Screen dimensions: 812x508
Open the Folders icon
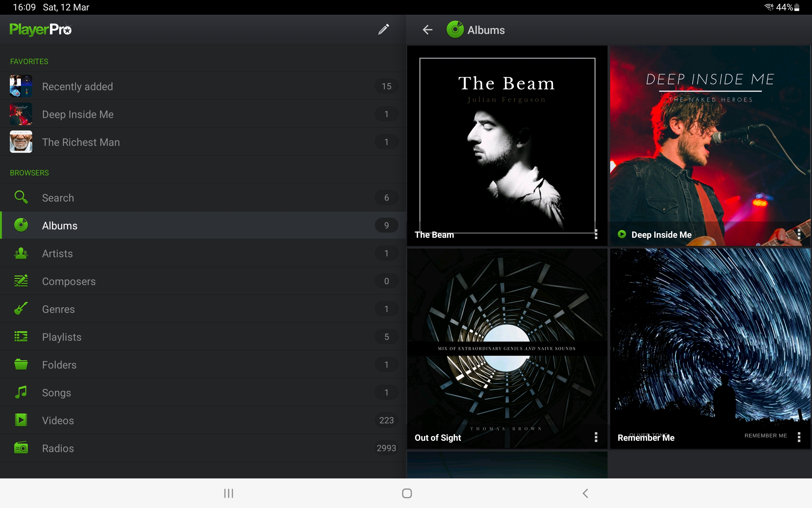[21, 364]
